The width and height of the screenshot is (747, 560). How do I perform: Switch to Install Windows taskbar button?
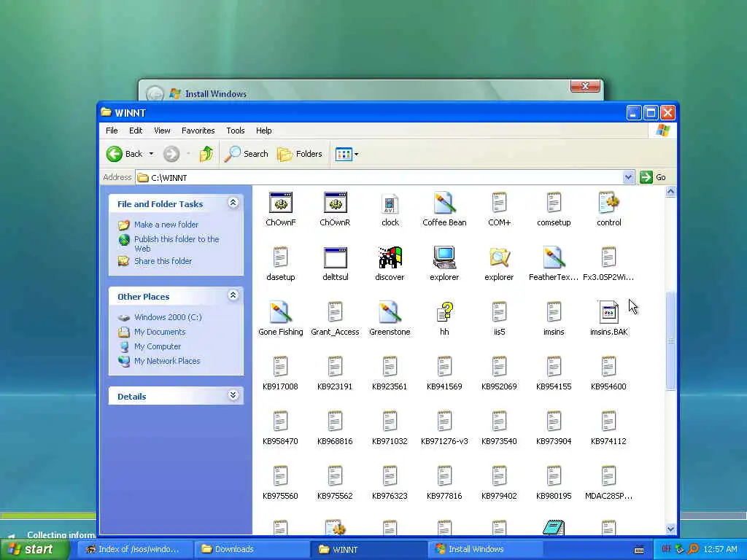coord(484,549)
